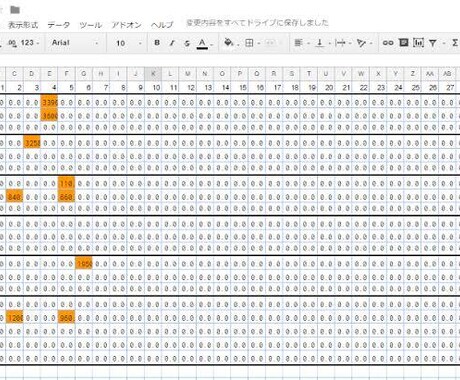Viewport: 460px width, 380px height.
Task: Select the orange cell reading 868.
Action: pyautogui.click(x=67, y=197)
